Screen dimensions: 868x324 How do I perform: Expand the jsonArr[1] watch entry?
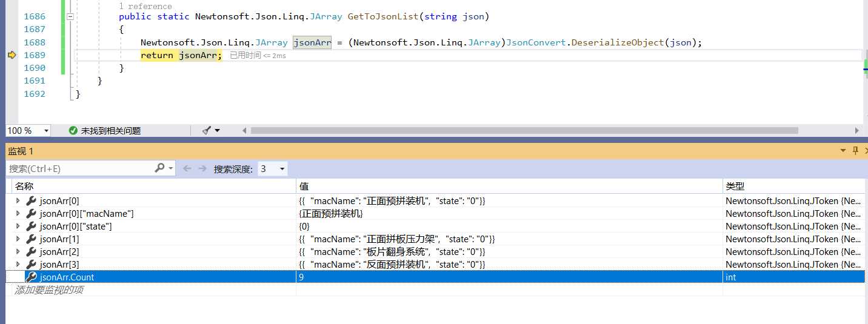18,239
